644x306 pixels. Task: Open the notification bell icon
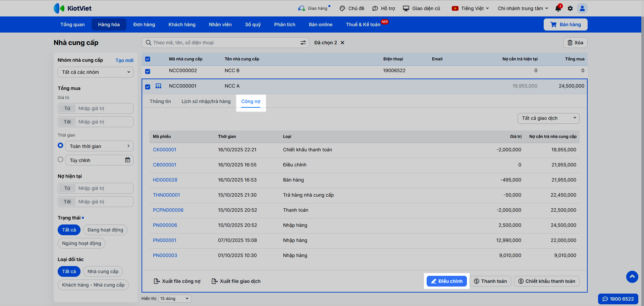tap(558, 8)
